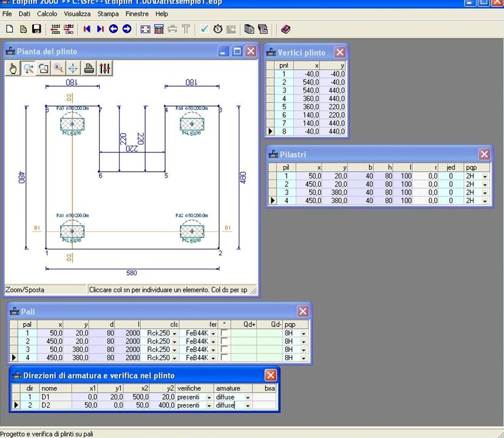Click the stopwatch icon in toolbar
The image size is (504, 438).
click(x=217, y=29)
